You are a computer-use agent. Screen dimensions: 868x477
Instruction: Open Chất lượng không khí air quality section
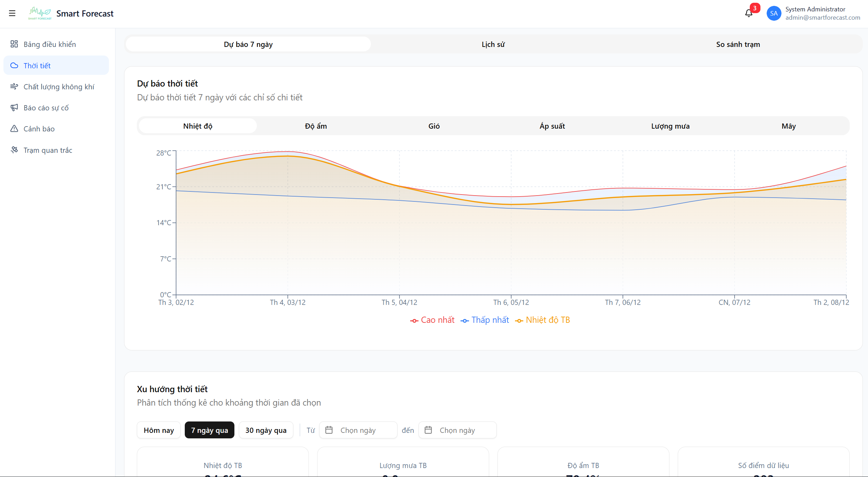14,87
